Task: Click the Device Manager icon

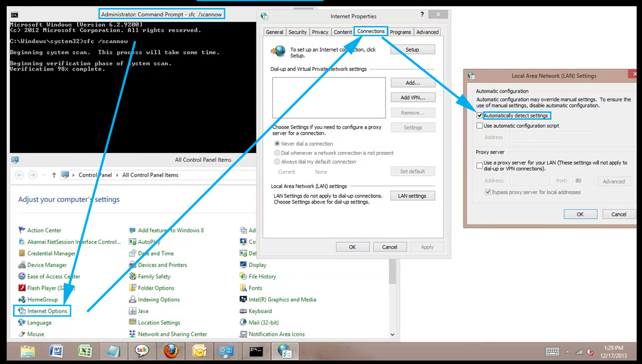Action: click(x=22, y=265)
